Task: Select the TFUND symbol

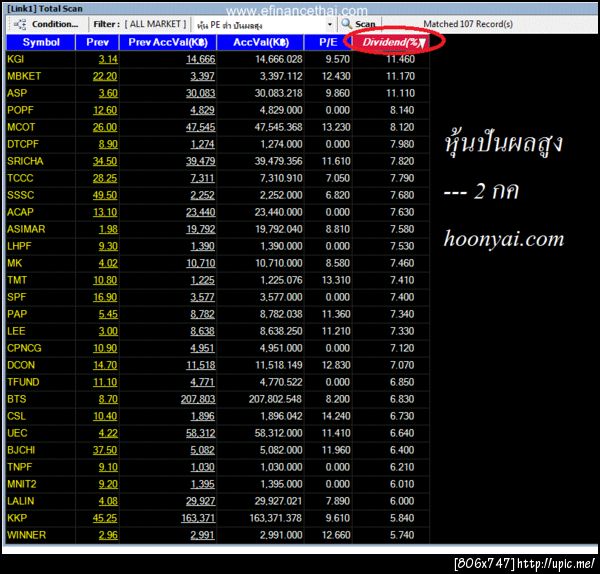Action: click(x=23, y=382)
